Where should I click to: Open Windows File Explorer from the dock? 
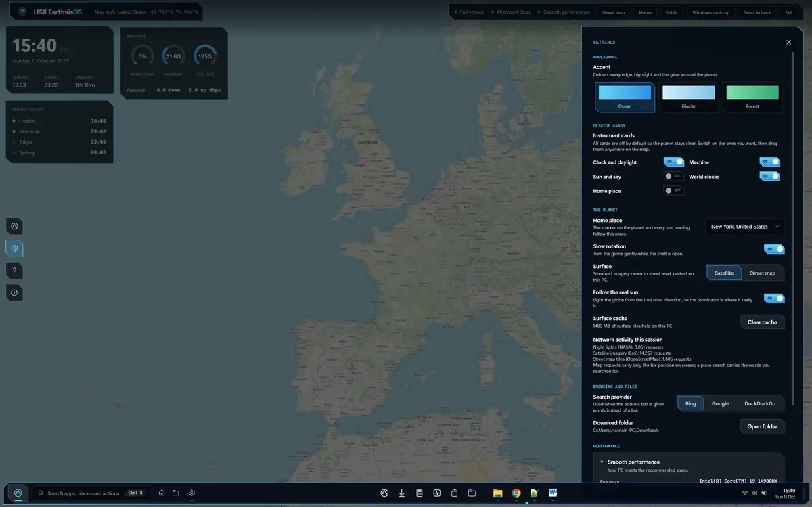[498, 493]
